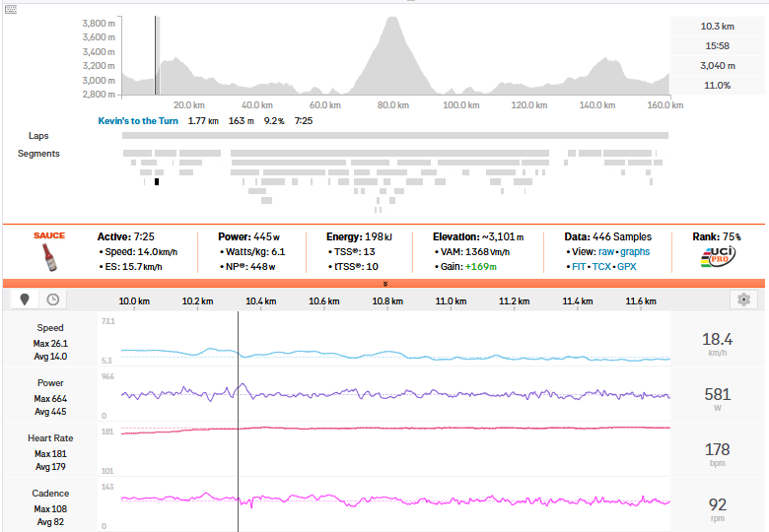Download the FIT file
Image resolution: width=769 pixels, height=532 pixels.
tap(579, 266)
